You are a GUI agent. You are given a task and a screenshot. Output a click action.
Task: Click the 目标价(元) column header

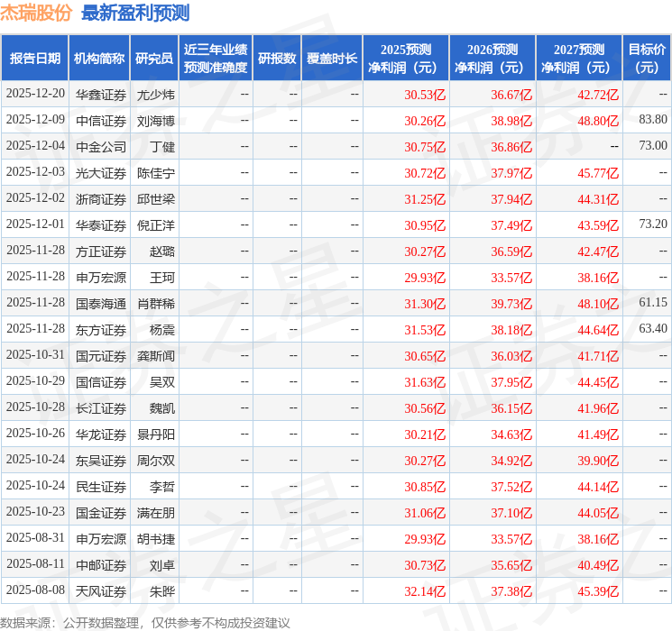pos(647,58)
